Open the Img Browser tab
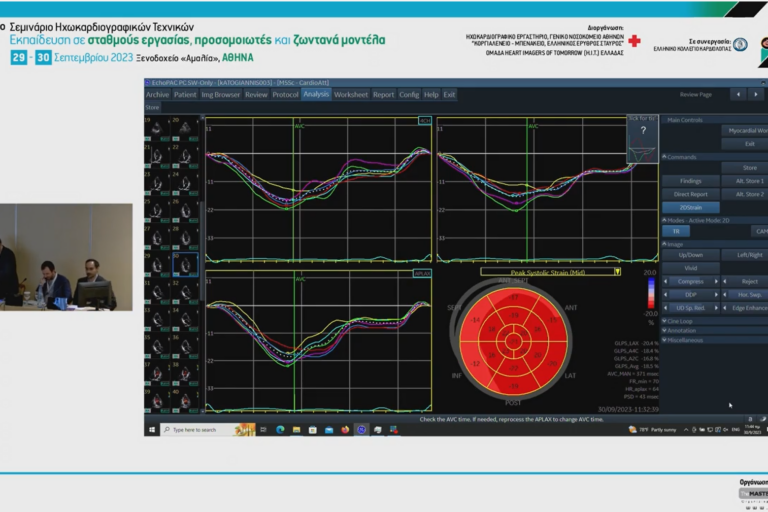This screenshot has height=512, width=768. [x=221, y=94]
